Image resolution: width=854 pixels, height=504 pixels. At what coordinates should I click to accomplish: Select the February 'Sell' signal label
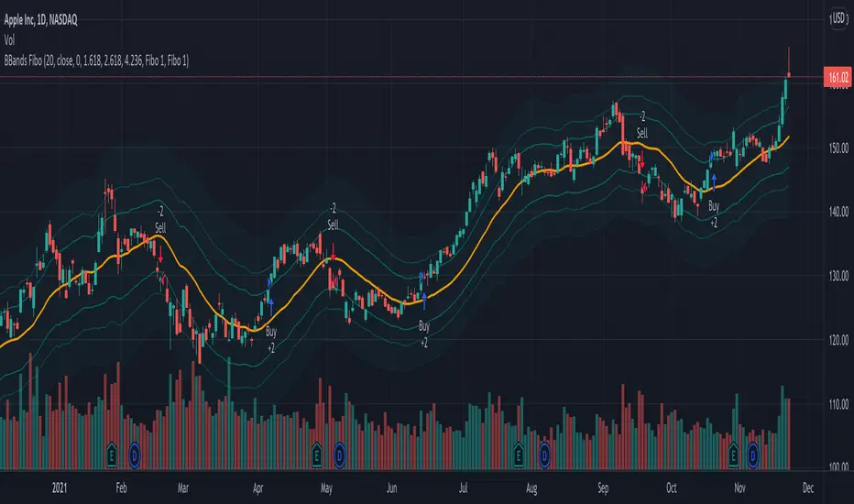[161, 226]
